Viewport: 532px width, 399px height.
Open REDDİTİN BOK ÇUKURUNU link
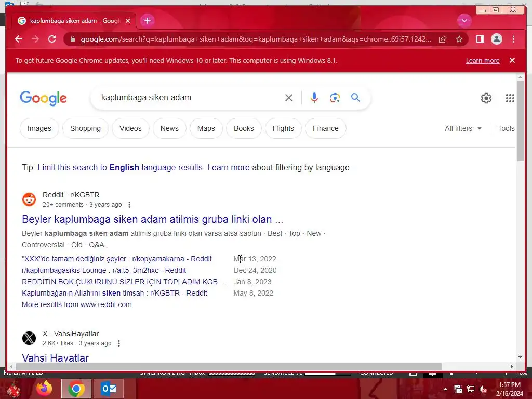(124, 282)
